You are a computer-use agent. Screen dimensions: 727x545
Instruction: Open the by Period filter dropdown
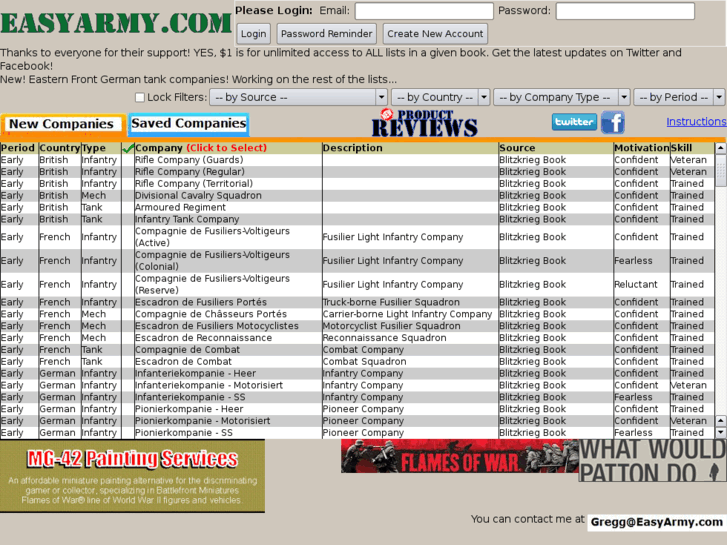[x=679, y=97]
